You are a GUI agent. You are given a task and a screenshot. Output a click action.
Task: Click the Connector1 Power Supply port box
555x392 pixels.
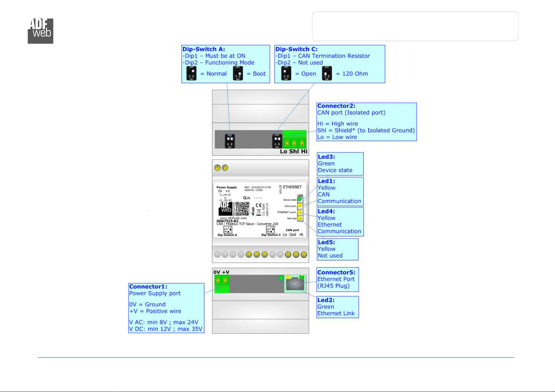point(166,308)
